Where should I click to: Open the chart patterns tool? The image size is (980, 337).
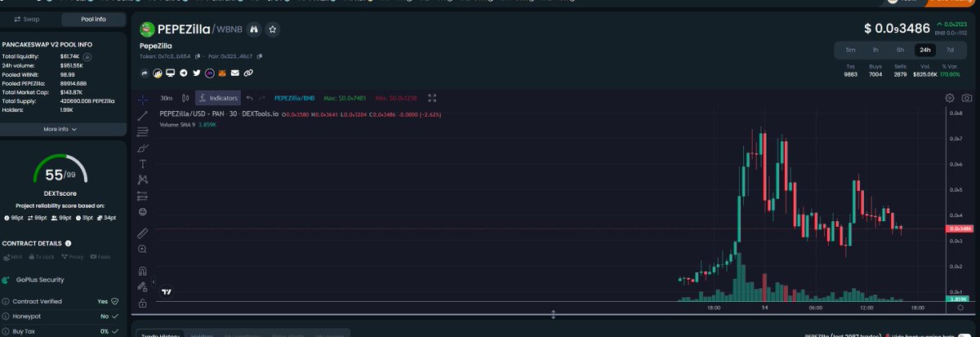tap(143, 180)
